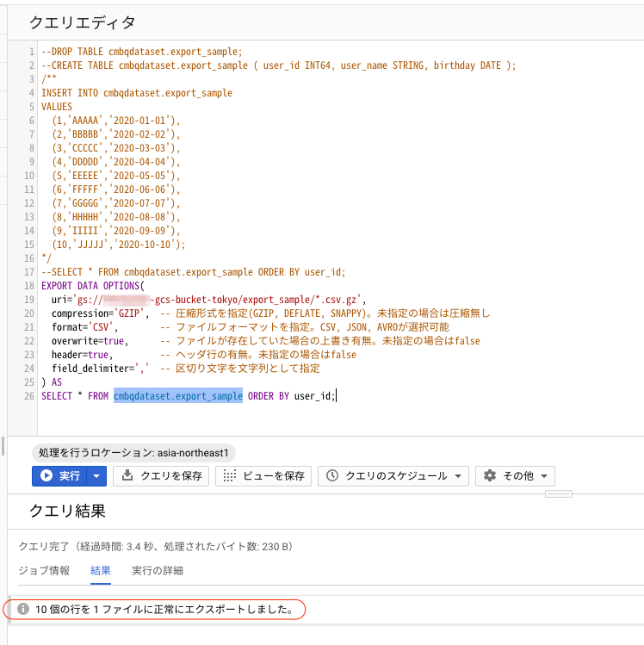Open the 実行の詳細 tab

(x=157, y=570)
